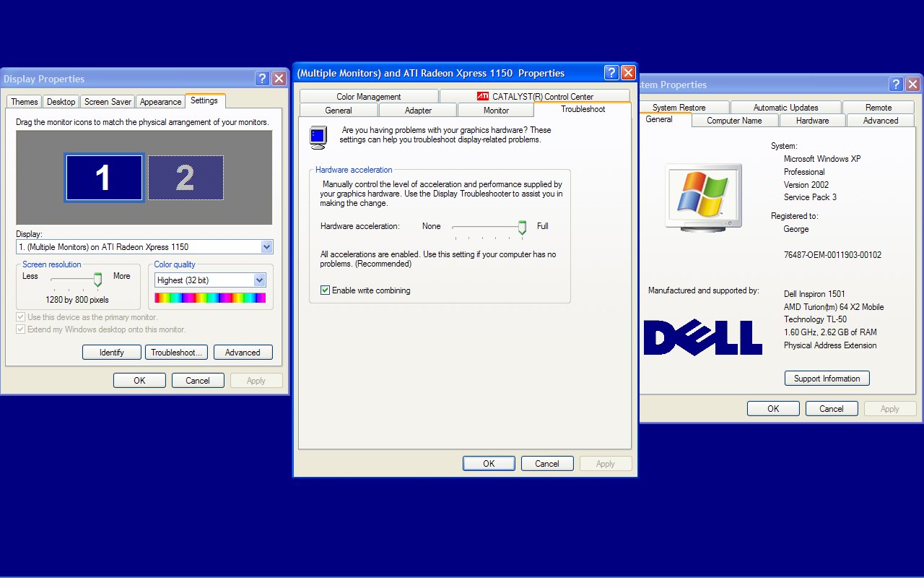Switch to Adapter tab
924x578 pixels.
click(x=418, y=111)
